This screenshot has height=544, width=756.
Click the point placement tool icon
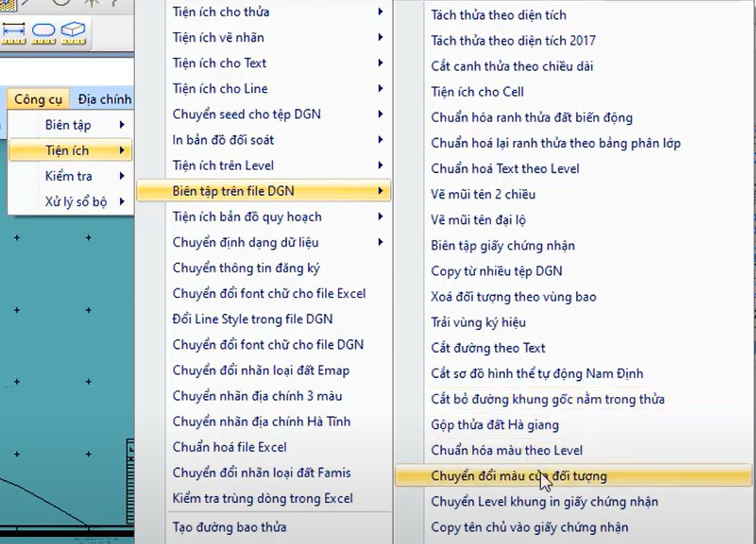tap(92, 3)
